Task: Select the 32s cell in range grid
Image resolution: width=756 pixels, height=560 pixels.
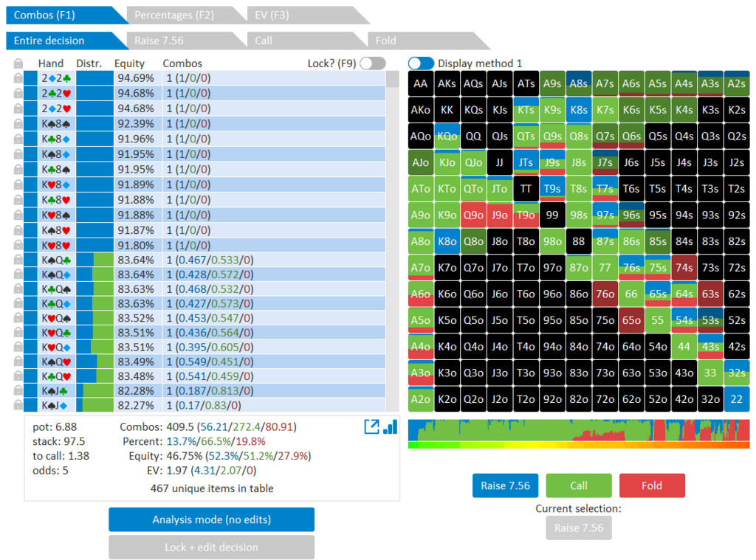Action: pyautogui.click(x=737, y=373)
